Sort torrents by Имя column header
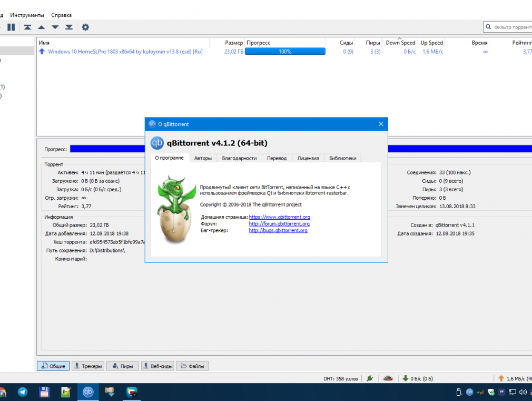This screenshot has height=401, width=532. tap(123, 43)
